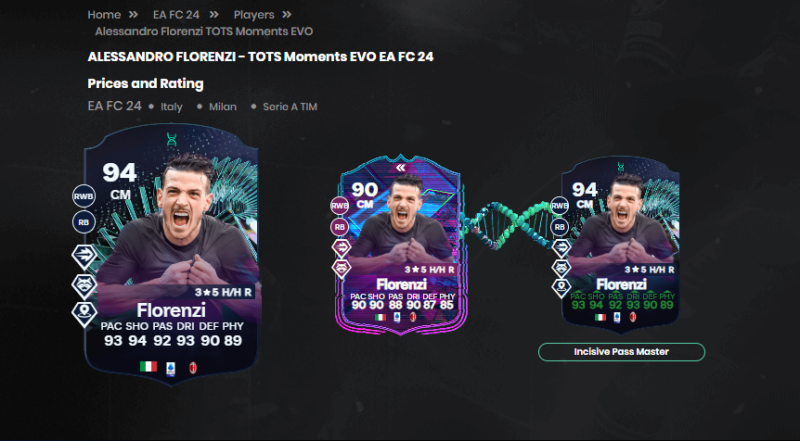
Task: Click RWB badge on the 90-rated card
Action: click(x=340, y=205)
